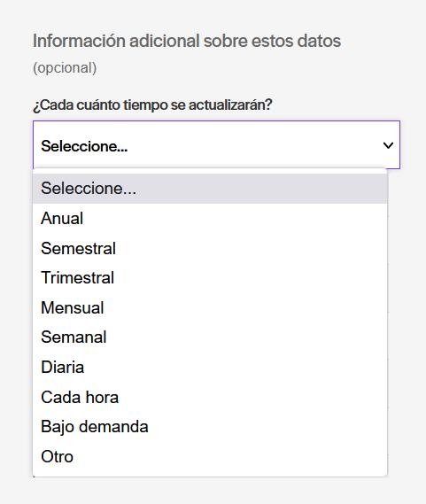
Task: Reset the selection to Seleccione... in the list
Action: [x=210, y=189]
